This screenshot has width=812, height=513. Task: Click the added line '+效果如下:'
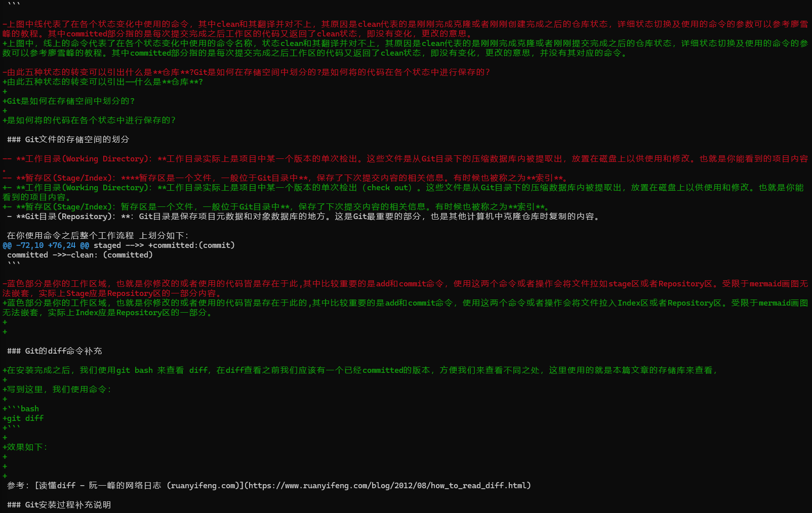25,447
